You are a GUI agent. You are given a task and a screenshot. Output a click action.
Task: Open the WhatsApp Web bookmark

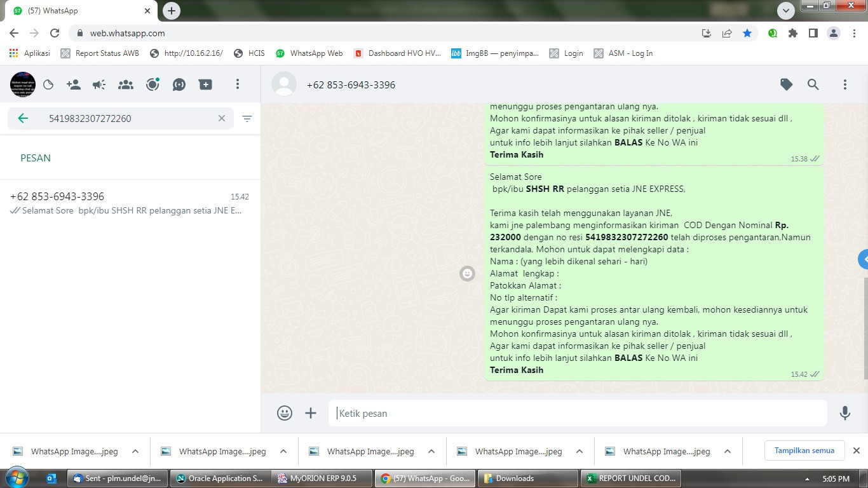[309, 53]
